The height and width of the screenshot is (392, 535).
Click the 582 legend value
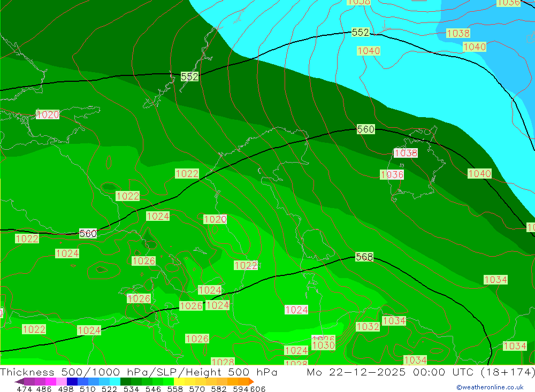[219, 389]
